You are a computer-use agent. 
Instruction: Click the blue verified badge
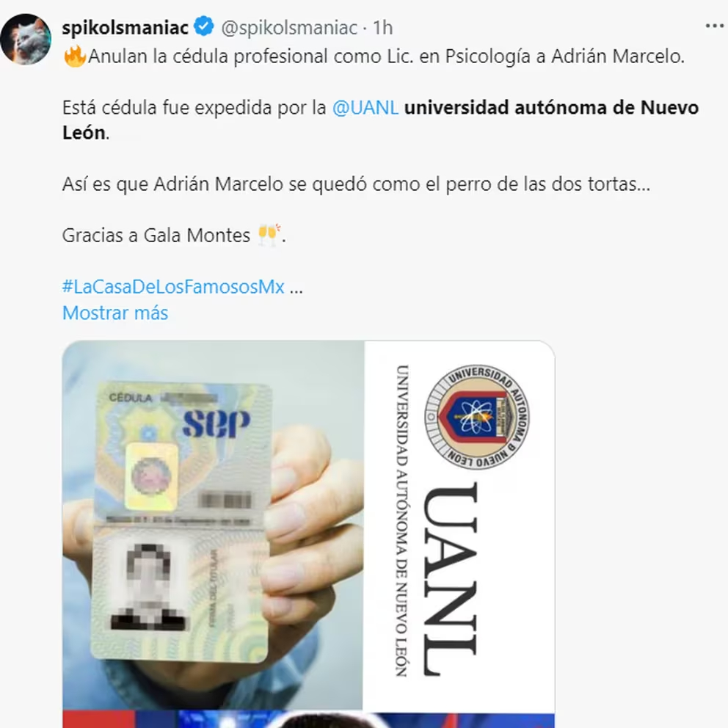pyautogui.click(x=203, y=26)
